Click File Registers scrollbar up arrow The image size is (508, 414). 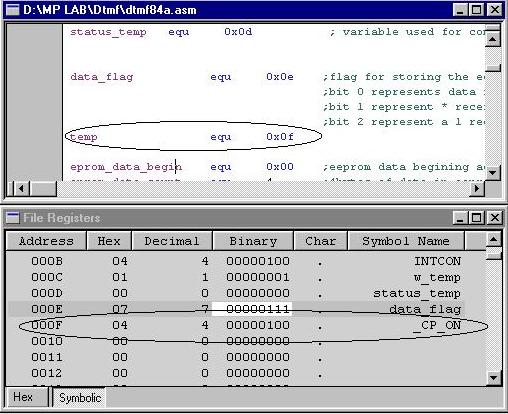click(494, 239)
